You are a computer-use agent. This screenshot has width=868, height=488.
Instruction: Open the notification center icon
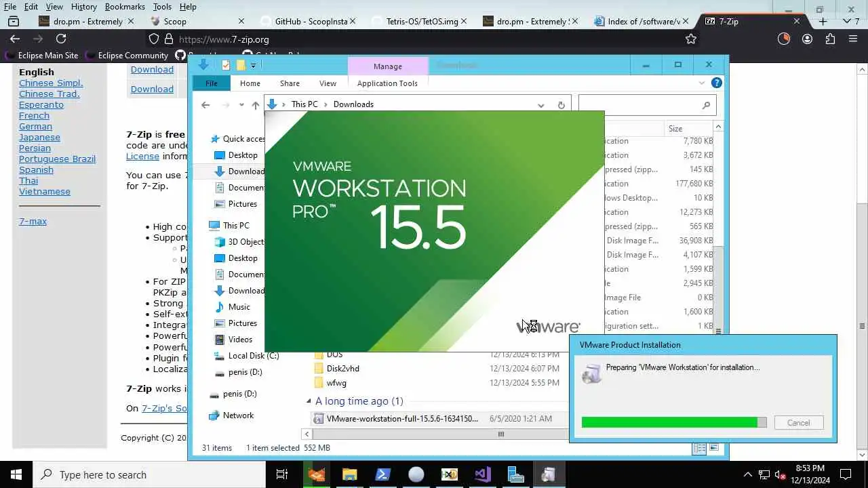point(846,474)
